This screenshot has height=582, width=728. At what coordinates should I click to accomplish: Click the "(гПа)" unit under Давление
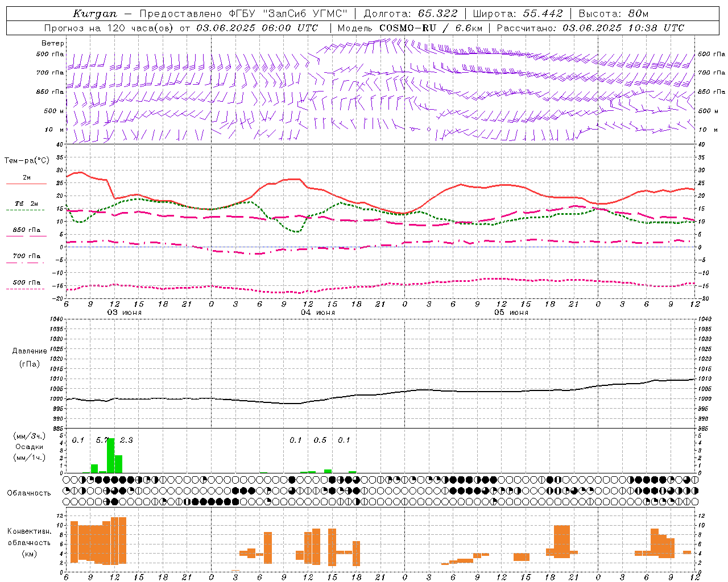click(30, 364)
